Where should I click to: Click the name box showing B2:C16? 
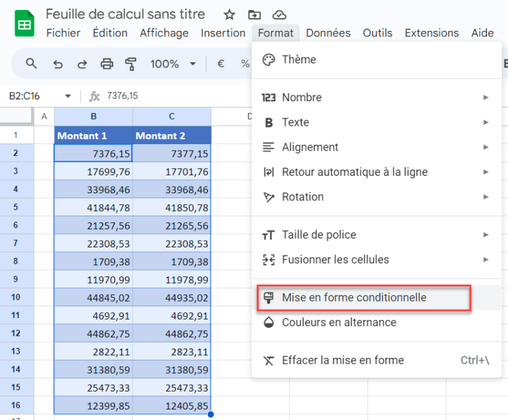point(24,96)
